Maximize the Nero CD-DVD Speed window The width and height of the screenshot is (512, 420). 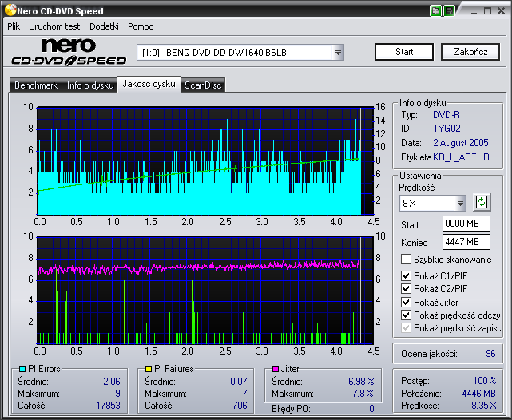[487, 11]
